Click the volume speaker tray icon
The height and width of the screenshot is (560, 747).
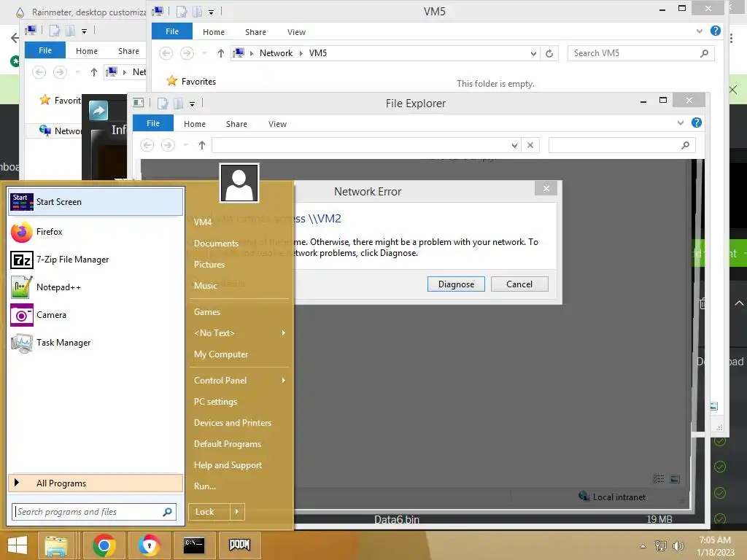pyautogui.click(x=678, y=545)
